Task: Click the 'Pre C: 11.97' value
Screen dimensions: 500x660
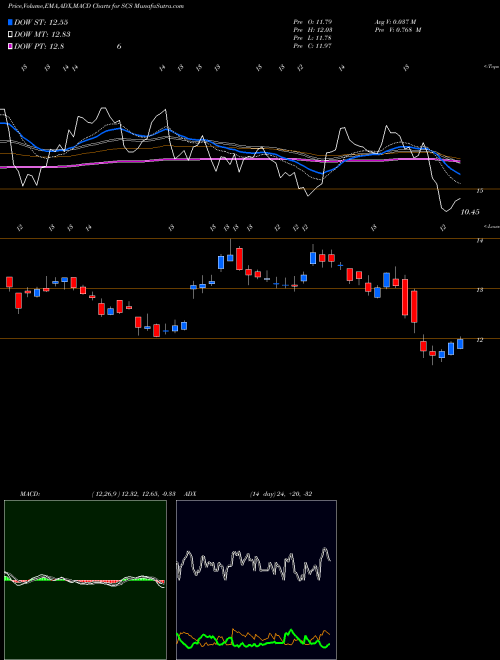Action: [314, 45]
